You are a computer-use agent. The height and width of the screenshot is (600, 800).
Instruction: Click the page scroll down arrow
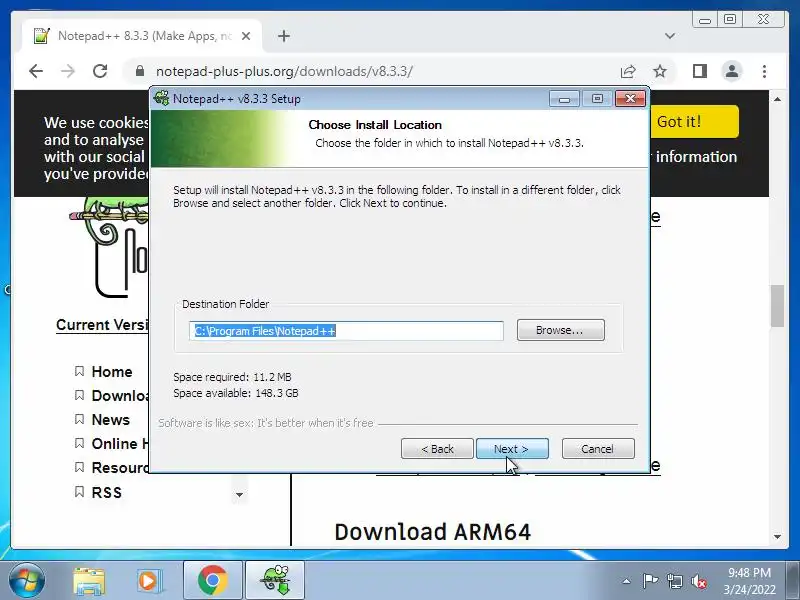777,537
